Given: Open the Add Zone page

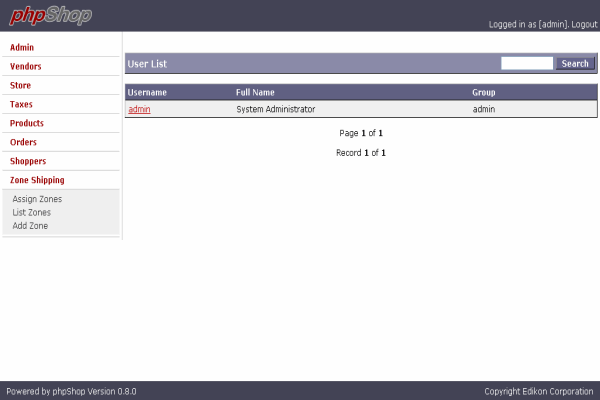Looking at the screenshot, I should click(30, 226).
